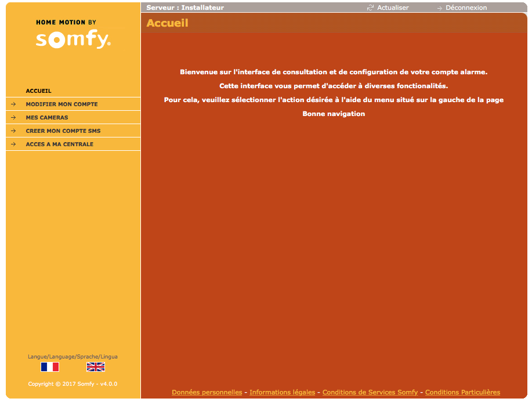Go to Mes cameras
The image size is (532, 402).
point(47,117)
